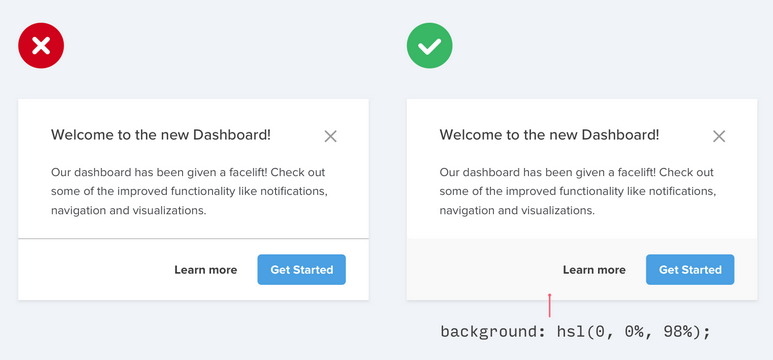Click Get Started in the right dialog
This screenshot has width=773, height=360.
click(x=690, y=270)
